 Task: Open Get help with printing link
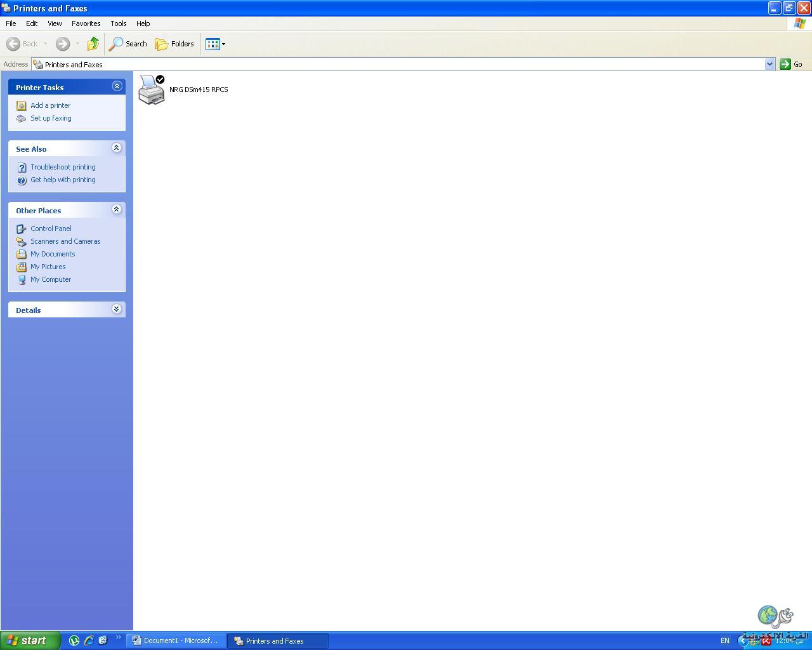(63, 180)
